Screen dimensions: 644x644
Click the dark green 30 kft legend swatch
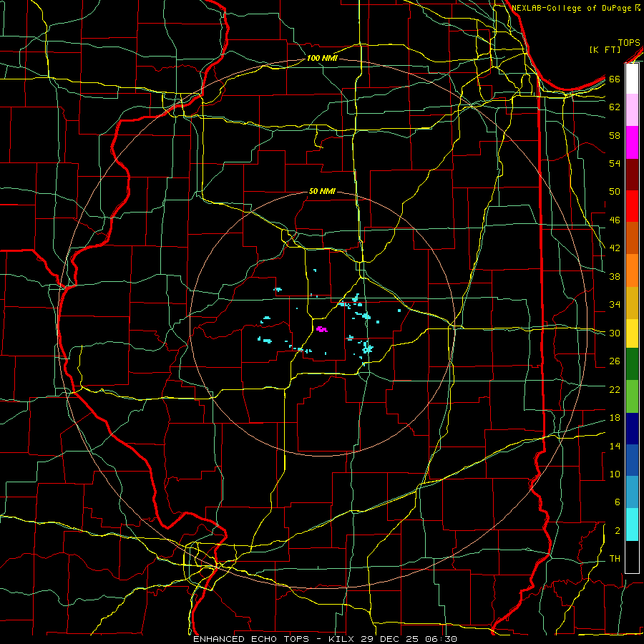click(x=632, y=364)
